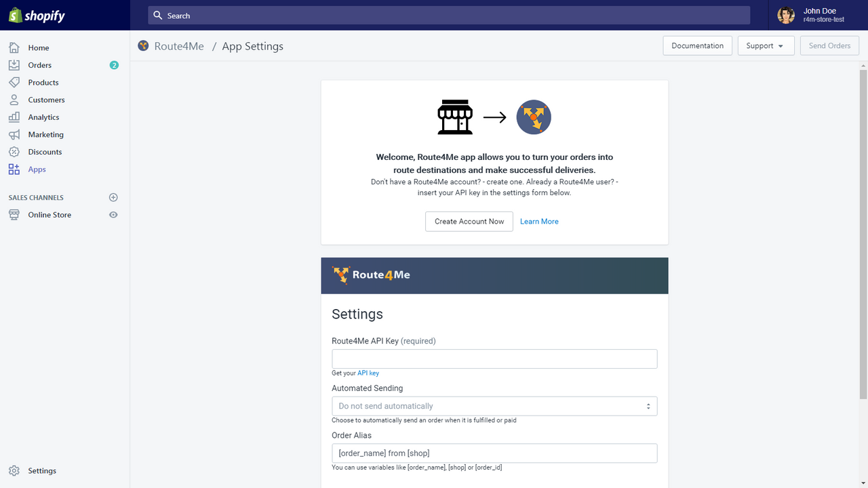Click the Analytics bar chart icon
Image resolution: width=868 pixels, height=488 pixels.
[x=14, y=117]
